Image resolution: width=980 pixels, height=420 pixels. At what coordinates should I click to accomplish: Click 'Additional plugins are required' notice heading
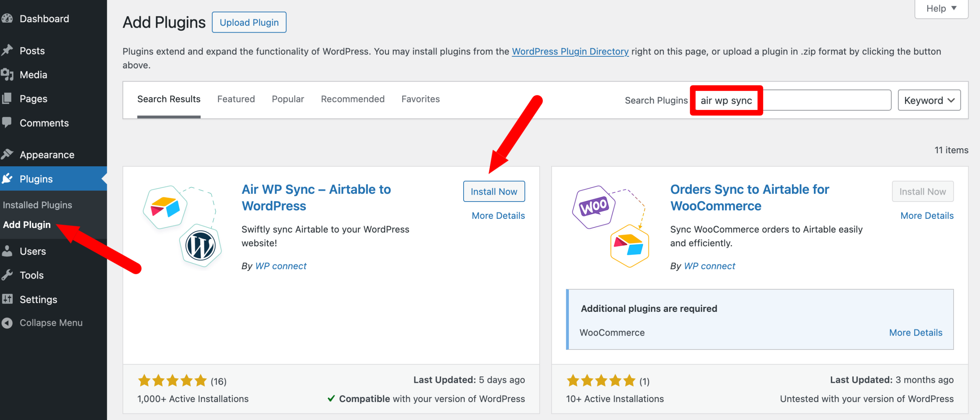click(x=649, y=308)
